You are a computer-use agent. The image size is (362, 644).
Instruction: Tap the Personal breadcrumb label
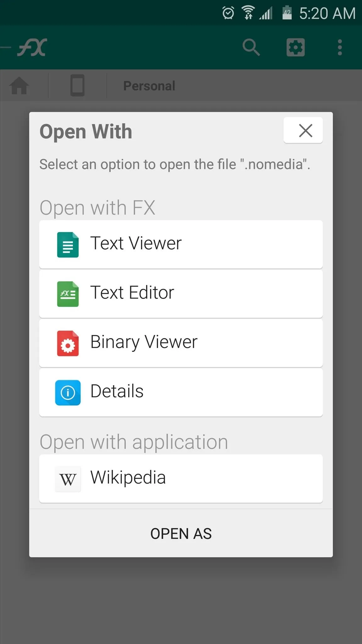click(x=149, y=86)
